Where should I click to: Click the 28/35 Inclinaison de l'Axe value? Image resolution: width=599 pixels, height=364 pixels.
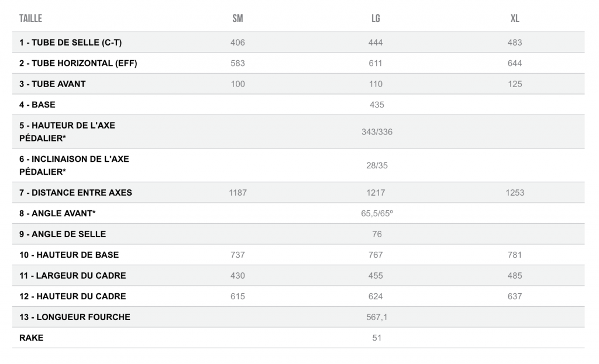point(377,165)
